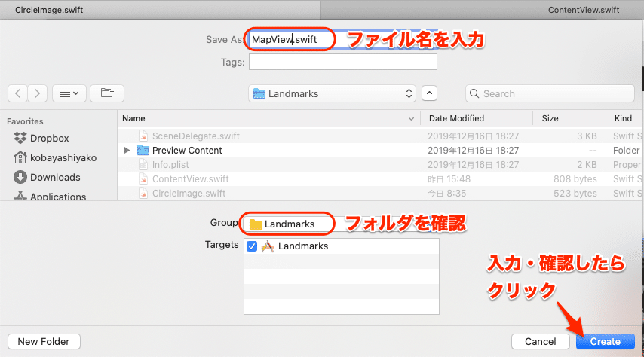644x357 pixels.
Task: Click CircleImage.swift in the file list
Action: click(380, 194)
